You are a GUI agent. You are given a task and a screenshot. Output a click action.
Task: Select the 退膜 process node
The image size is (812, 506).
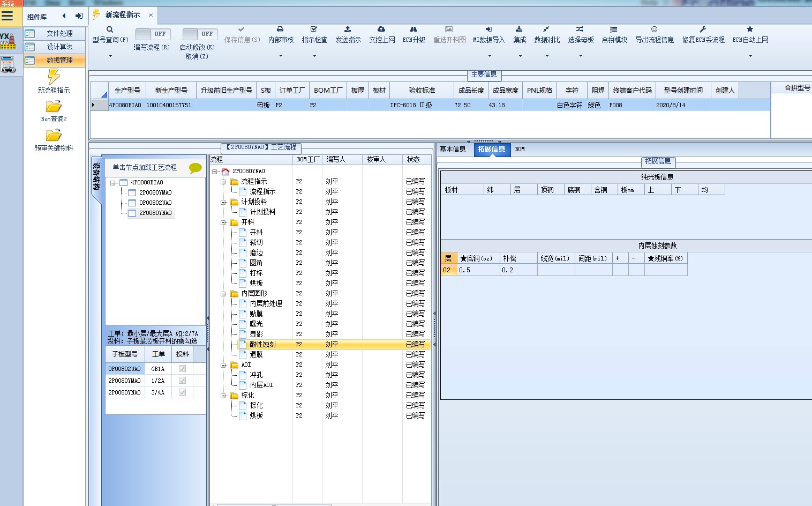[256, 355]
